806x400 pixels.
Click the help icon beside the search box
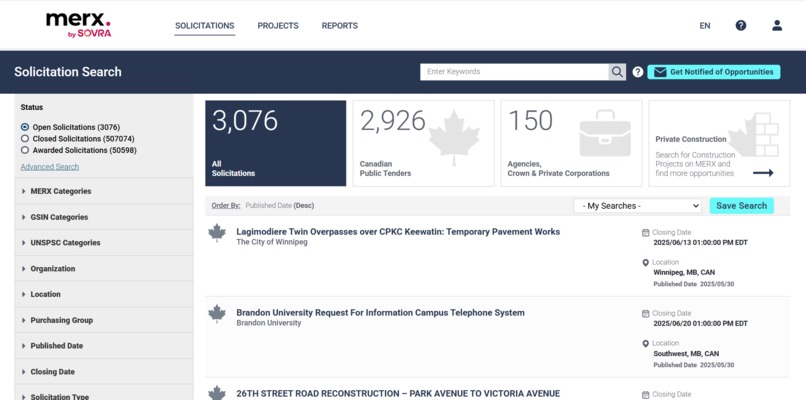(x=638, y=72)
